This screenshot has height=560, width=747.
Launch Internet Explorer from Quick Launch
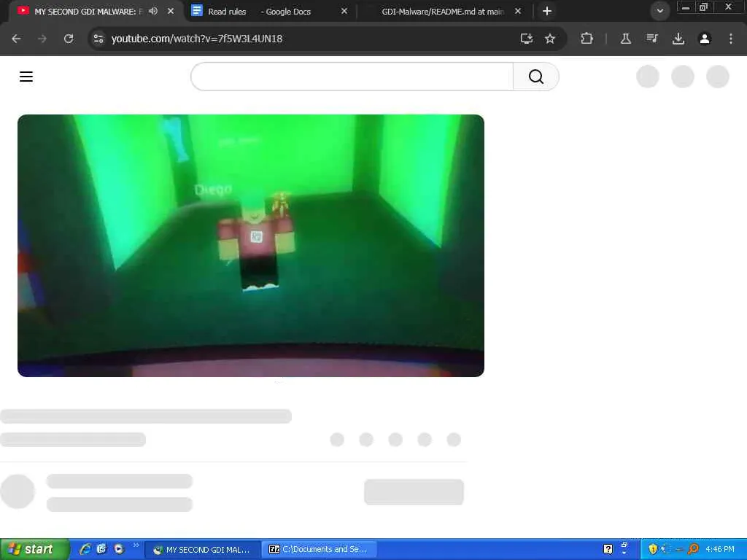85,549
